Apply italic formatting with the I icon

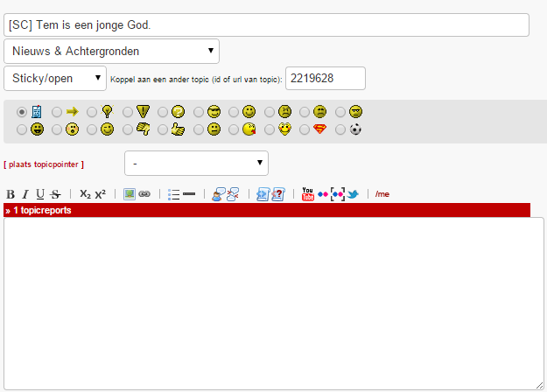click(x=25, y=194)
